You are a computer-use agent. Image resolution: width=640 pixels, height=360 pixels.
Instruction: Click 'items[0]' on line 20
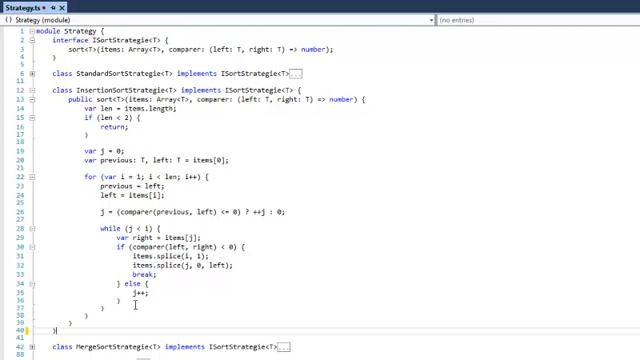(209, 160)
